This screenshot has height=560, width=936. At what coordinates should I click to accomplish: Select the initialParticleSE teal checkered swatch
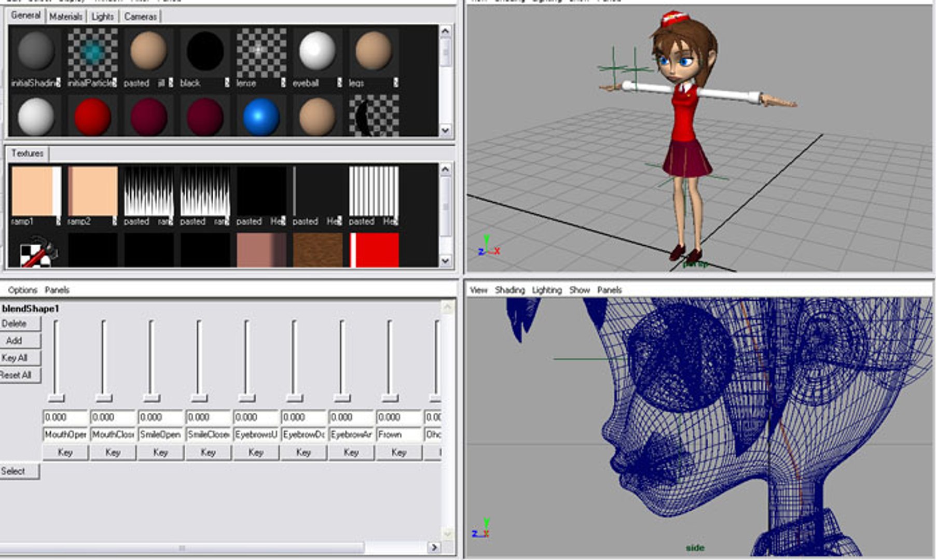(92, 52)
